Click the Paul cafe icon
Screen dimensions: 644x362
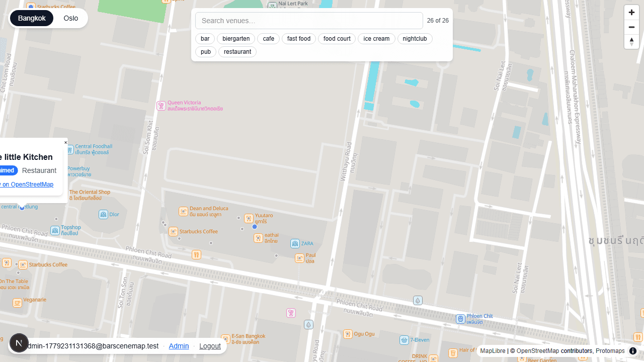[299, 258]
